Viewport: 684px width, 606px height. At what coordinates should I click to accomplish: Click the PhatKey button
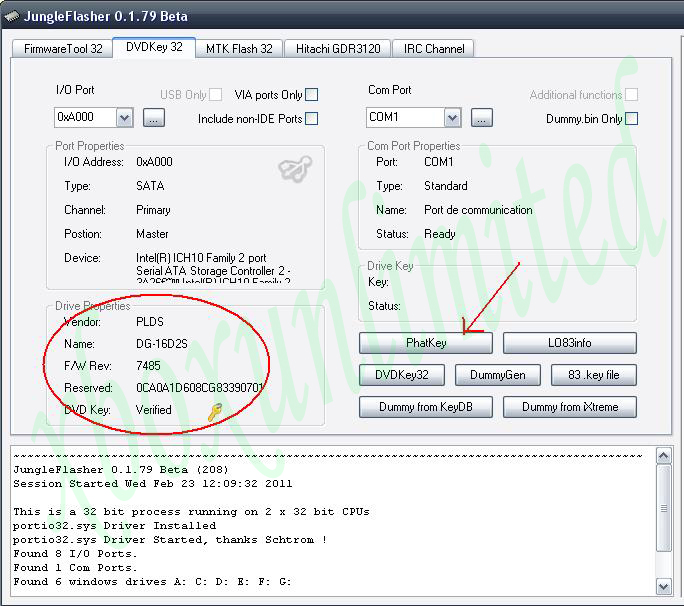point(426,343)
